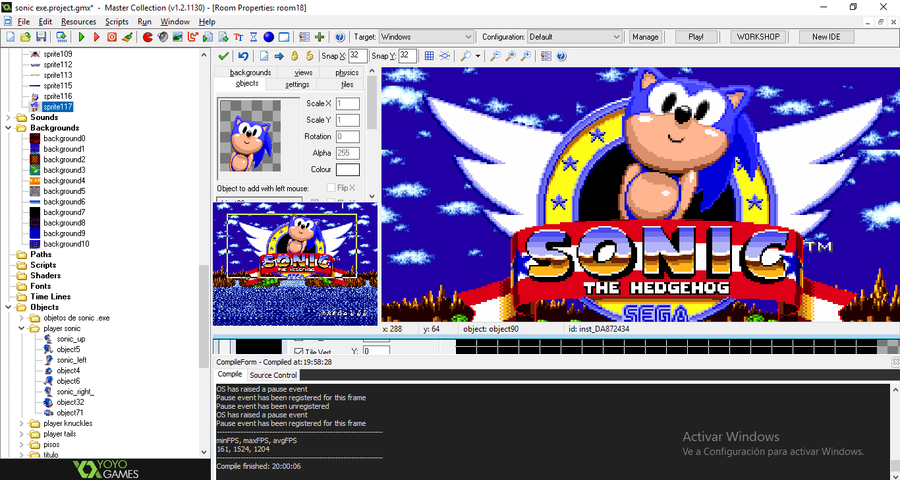Create an object with the blue ball icon
900x480 pixels.
point(269,37)
